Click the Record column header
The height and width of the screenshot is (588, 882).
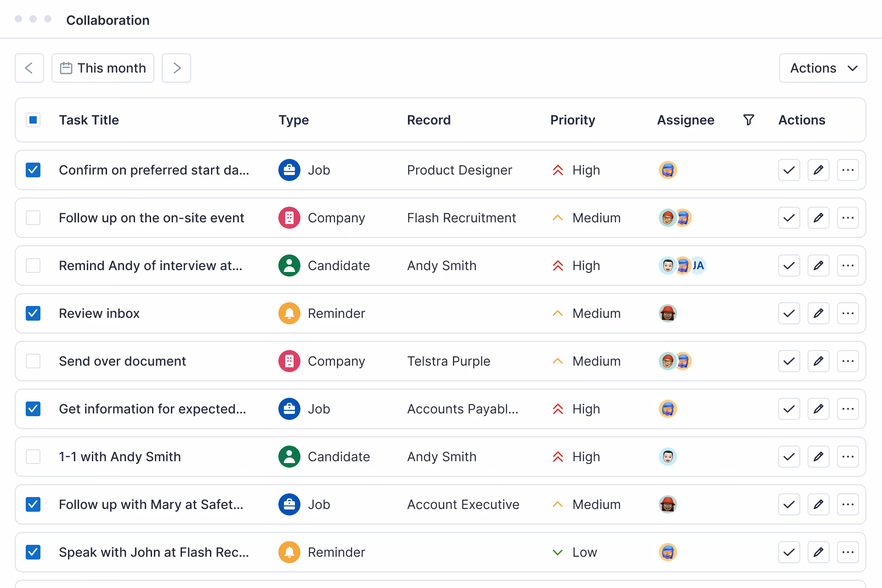point(429,120)
